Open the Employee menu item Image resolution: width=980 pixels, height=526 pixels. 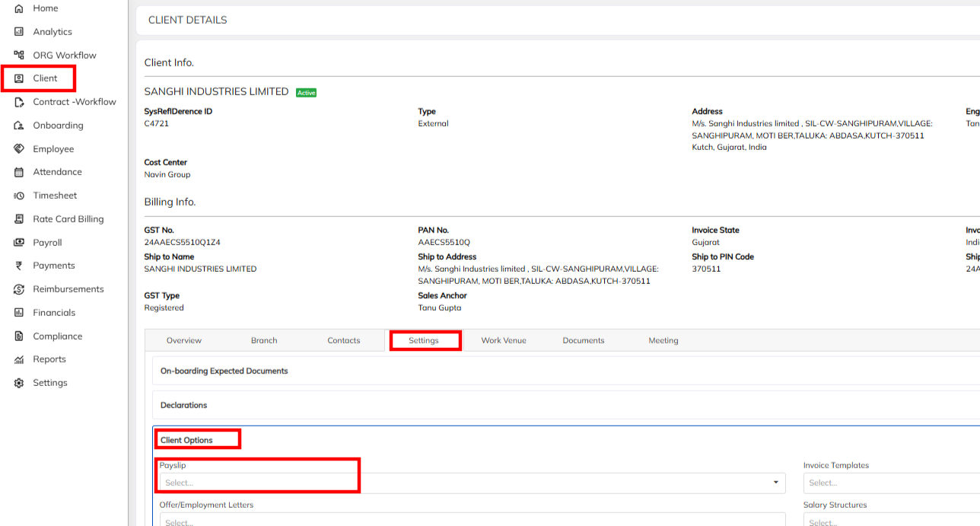pos(53,149)
